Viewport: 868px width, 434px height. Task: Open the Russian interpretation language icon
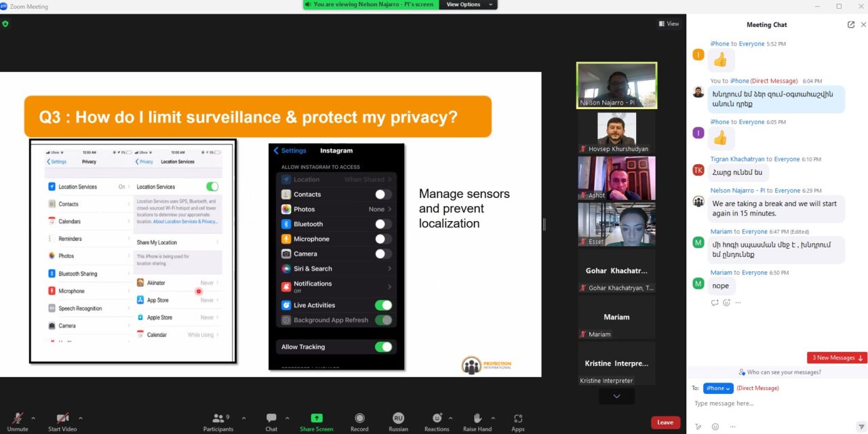(x=399, y=418)
